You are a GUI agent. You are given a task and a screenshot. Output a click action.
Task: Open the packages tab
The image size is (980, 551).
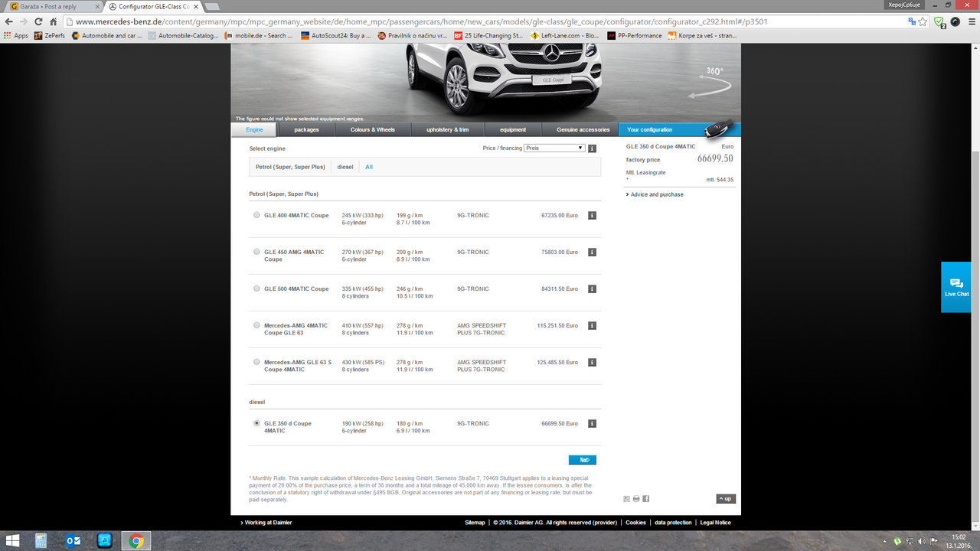[306, 130]
